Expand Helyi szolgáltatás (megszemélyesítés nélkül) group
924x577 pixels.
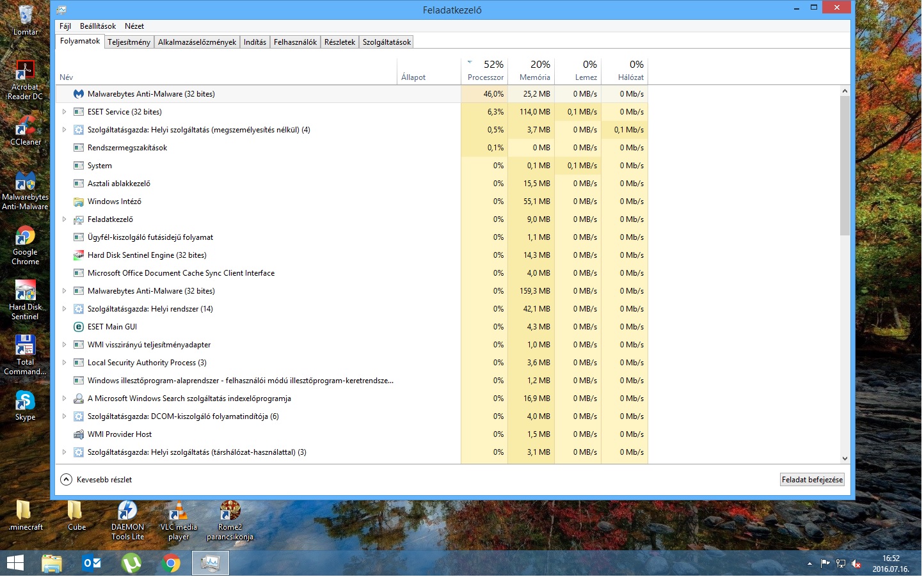coord(64,130)
